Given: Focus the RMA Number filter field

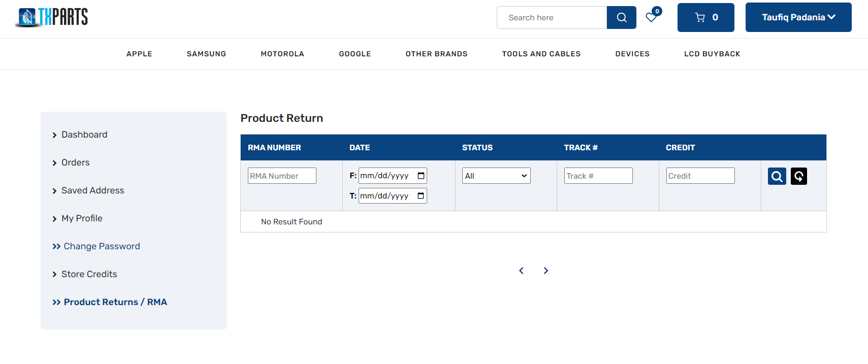Looking at the screenshot, I should point(282,176).
